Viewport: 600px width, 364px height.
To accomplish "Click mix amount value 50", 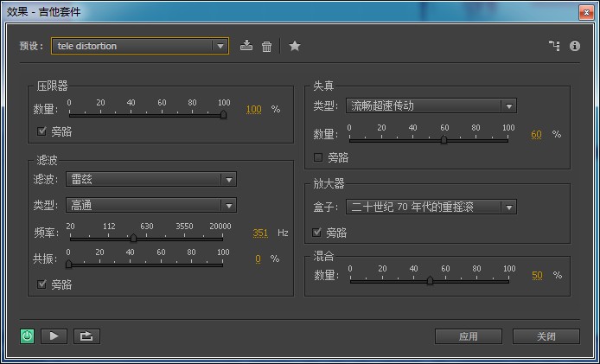I will pos(537,275).
